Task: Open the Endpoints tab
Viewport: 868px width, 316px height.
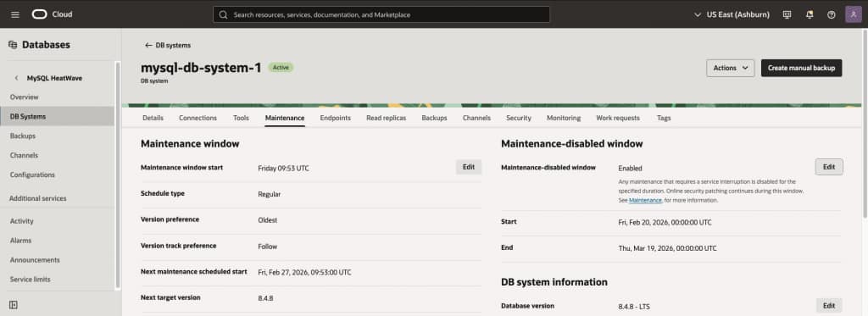Action: point(335,118)
